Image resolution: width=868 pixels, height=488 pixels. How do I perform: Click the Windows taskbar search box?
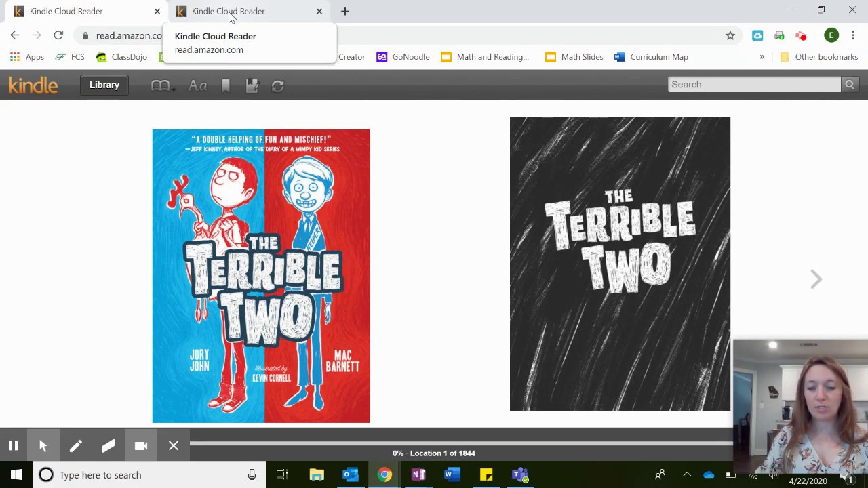coord(149,475)
